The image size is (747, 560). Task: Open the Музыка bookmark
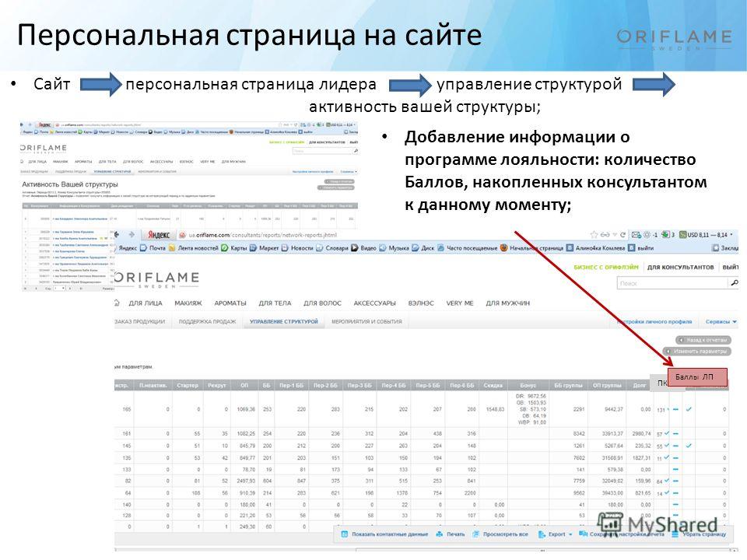point(394,248)
